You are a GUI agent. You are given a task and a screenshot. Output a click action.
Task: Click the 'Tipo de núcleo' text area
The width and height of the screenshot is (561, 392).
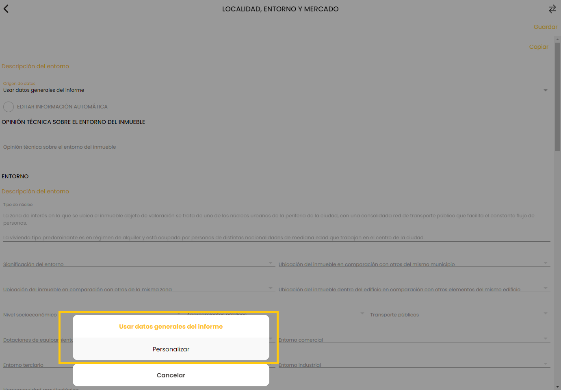pos(277,226)
